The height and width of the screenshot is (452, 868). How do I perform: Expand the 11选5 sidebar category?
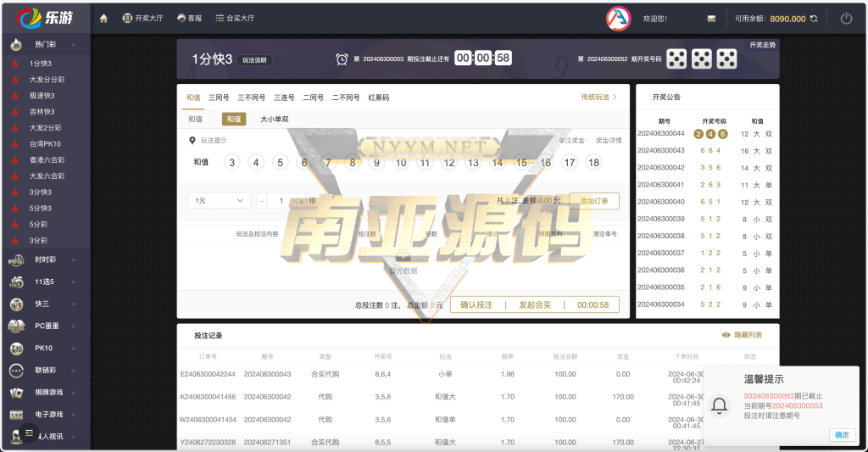pyautogui.click(x=73, y=282)
